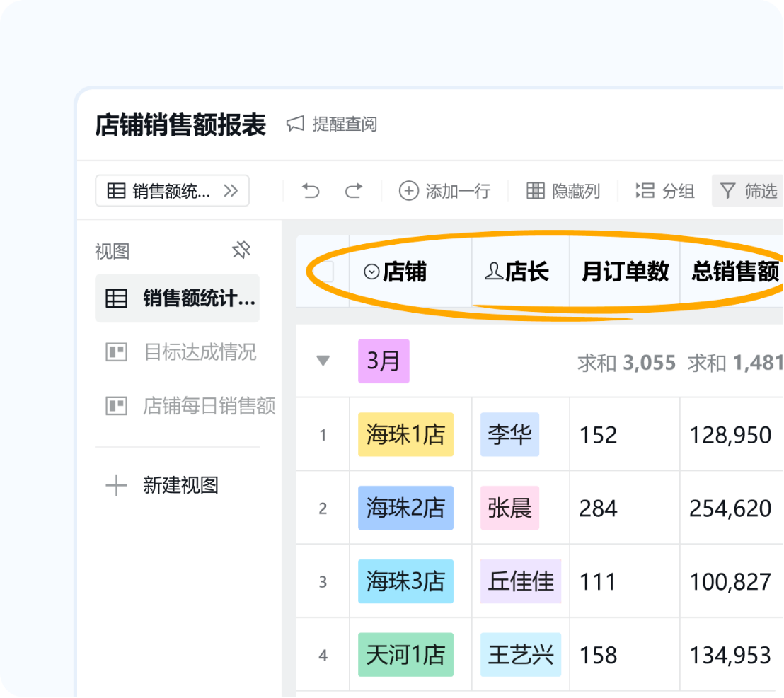This screenshot has width=784, height=698.
Task: Click the filter funnel 筛选 button
Action: (749, 191)
